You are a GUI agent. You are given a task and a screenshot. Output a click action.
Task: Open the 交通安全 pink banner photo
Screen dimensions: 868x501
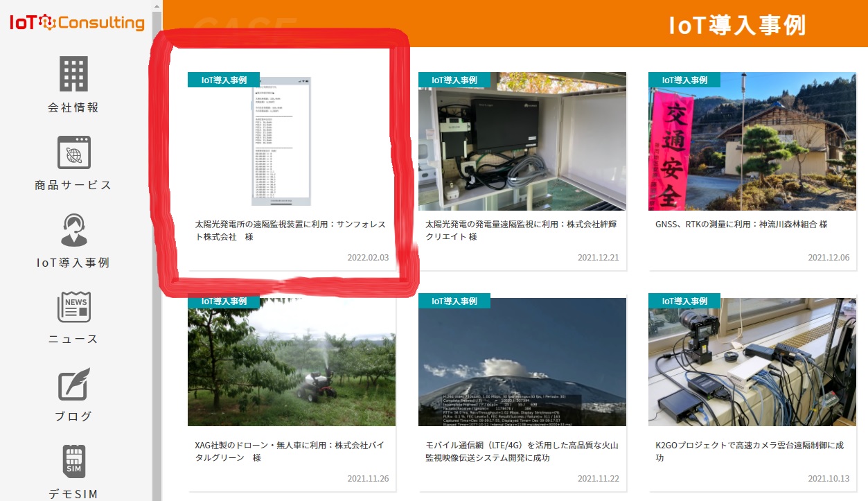coord(752,141)
